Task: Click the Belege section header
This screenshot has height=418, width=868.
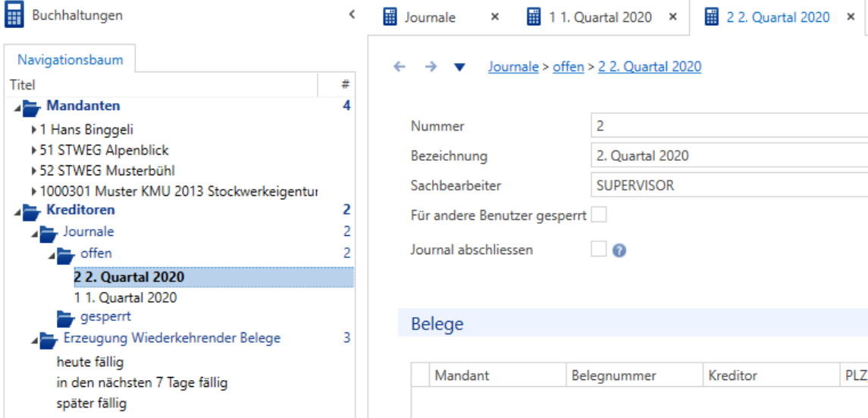Action: click(633, 324)
